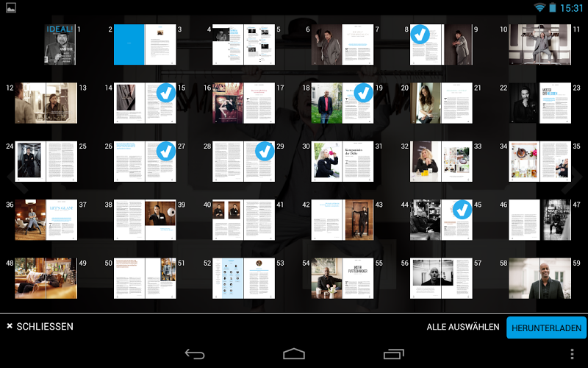The width and height of the screenshot is (588, 368).
Task: Uncheck the checkmark on pages 14-15
Action: pos(166,93)
